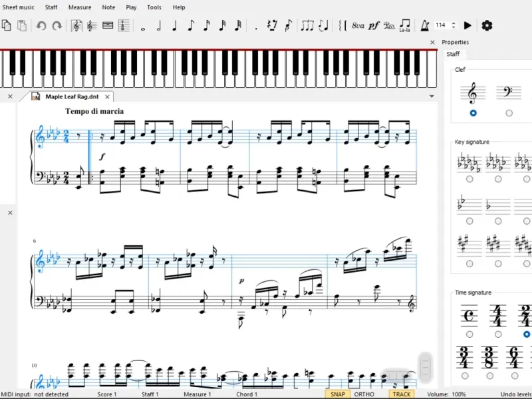The image size is (532, 399).
Task: Toggle the dotted note modifier
Action: pyautogui.click(x=256, y=29)
